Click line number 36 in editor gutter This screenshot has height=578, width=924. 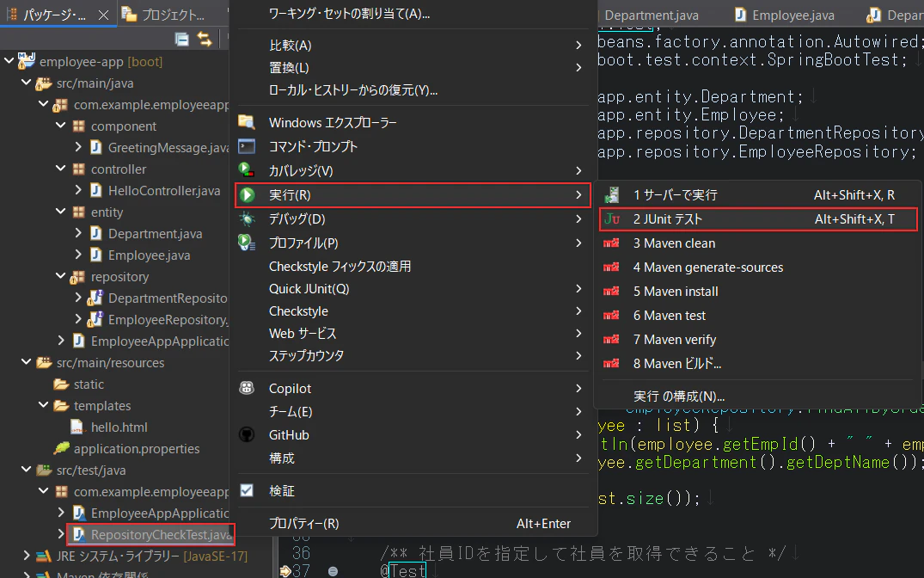coord(301,553)
